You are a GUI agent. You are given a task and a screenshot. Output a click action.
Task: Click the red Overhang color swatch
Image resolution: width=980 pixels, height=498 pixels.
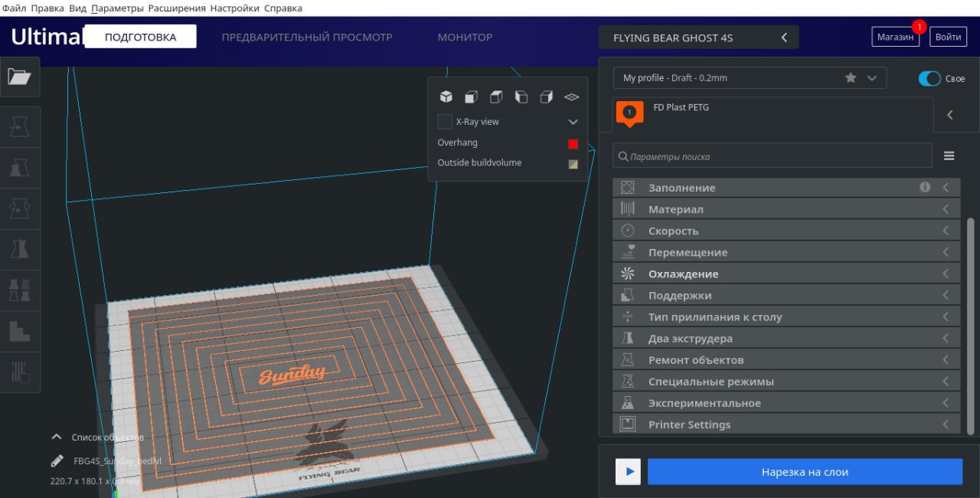click(573, 143)
